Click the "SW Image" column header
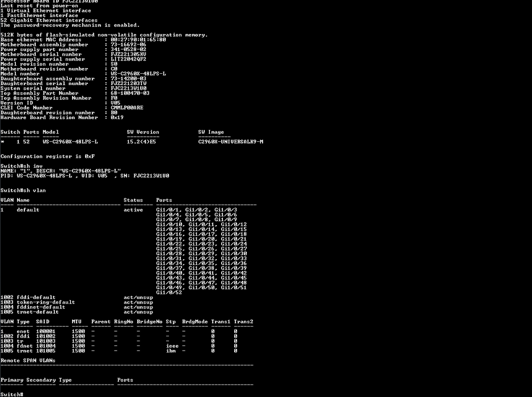This screenshot has width=532, height=397. point(211,132)
